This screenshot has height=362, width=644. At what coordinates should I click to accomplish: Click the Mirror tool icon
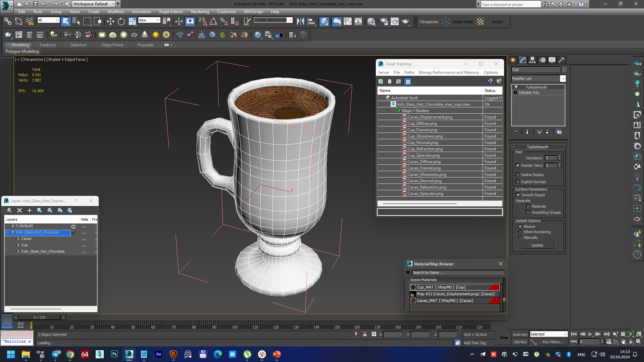click(x=300, y=22)
